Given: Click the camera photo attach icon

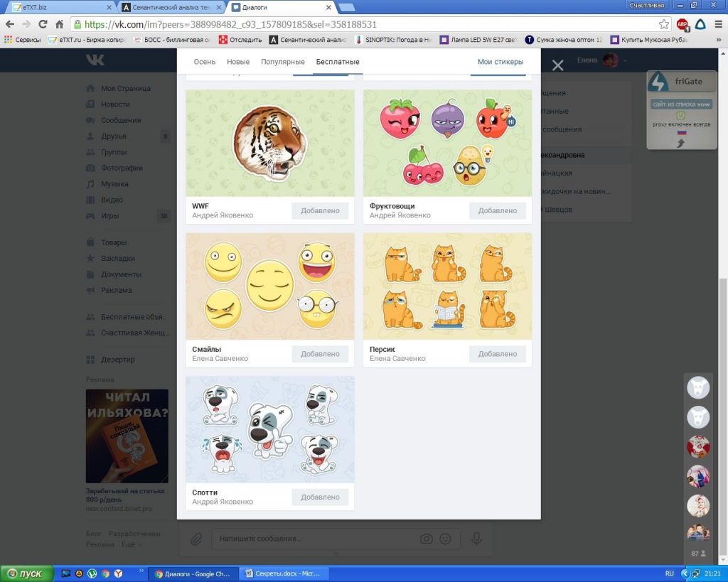Looking at the screenshot, I should pyautogui.click(x=426, y=539).
